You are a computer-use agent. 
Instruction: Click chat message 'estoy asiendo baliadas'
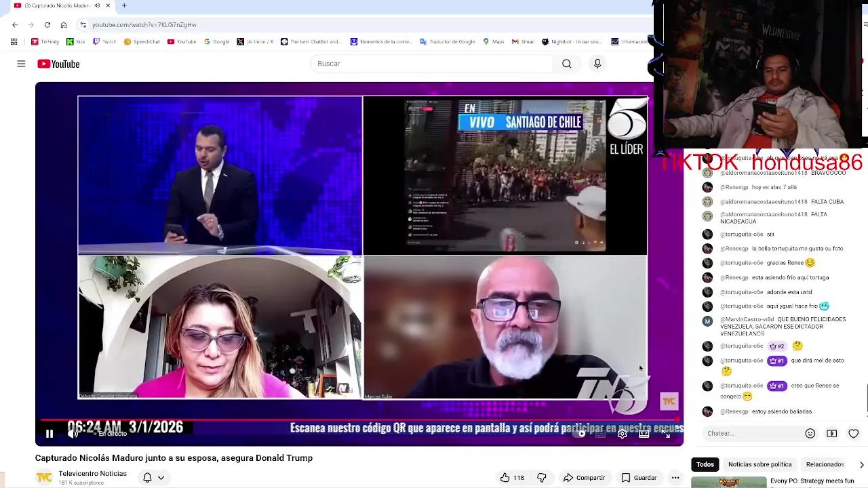(x=782, y=411)
